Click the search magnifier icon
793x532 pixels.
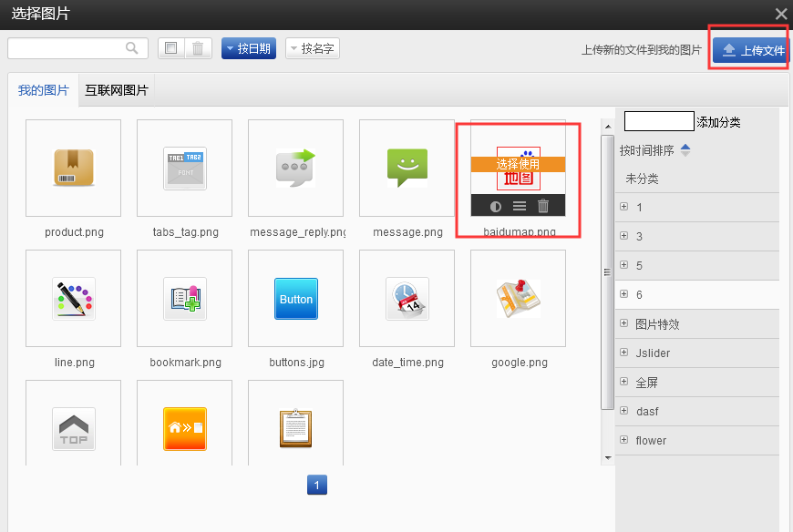(132, 48)
